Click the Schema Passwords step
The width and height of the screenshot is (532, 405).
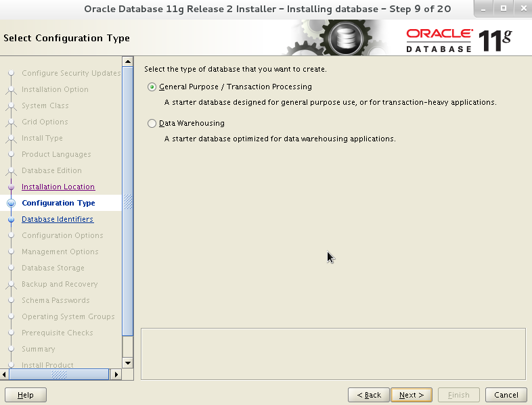(56, 301)
